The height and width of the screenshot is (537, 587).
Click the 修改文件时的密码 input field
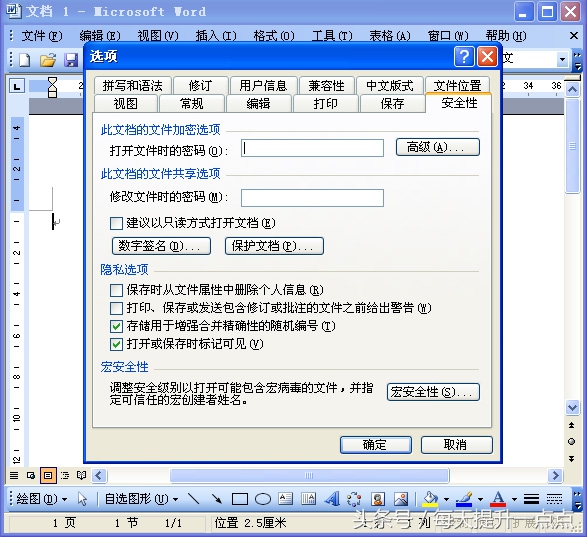[312, 198]
